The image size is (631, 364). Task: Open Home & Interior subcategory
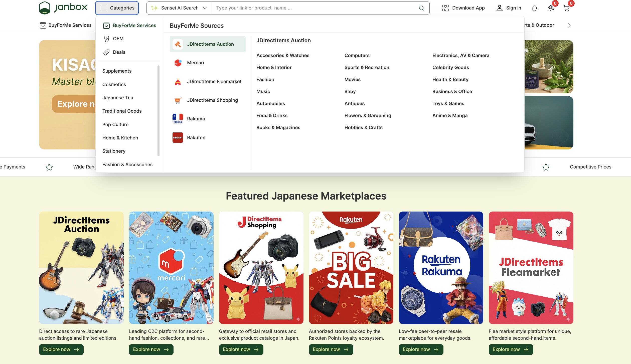pos(274,68)
